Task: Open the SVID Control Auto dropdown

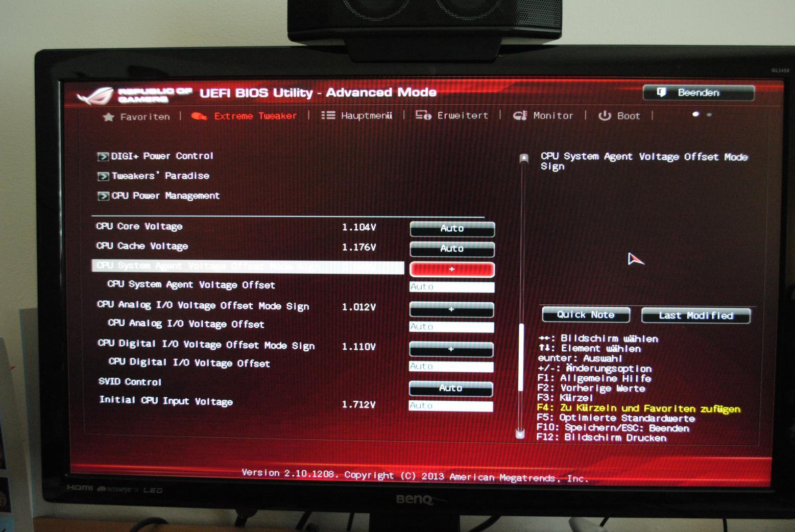Action: click(451, 389)
